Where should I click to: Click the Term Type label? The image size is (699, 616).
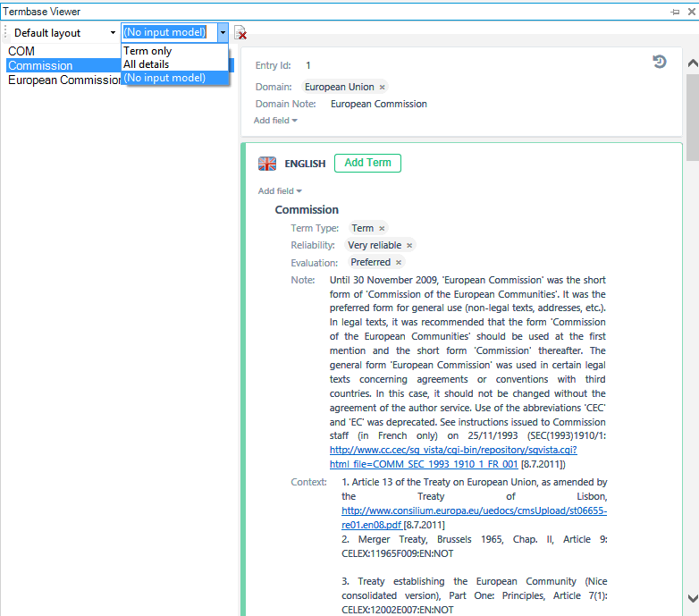pyautogui.click(x=315, y=228)
